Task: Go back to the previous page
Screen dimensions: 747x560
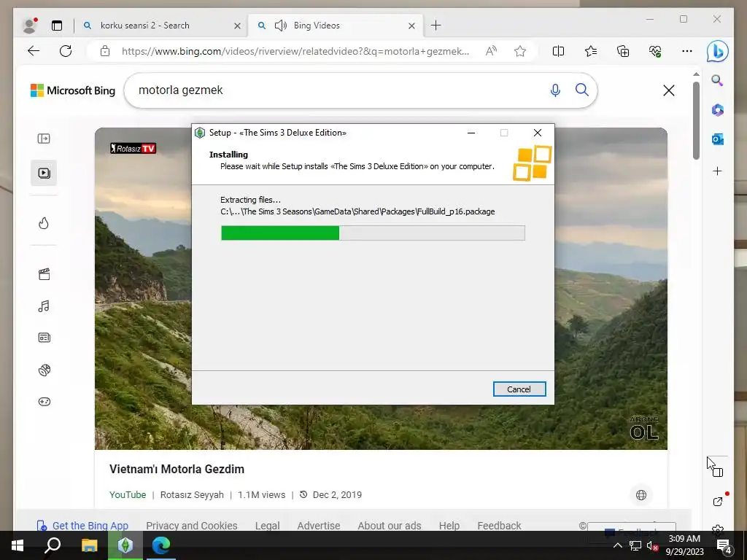Action: (x=34, y=51)
